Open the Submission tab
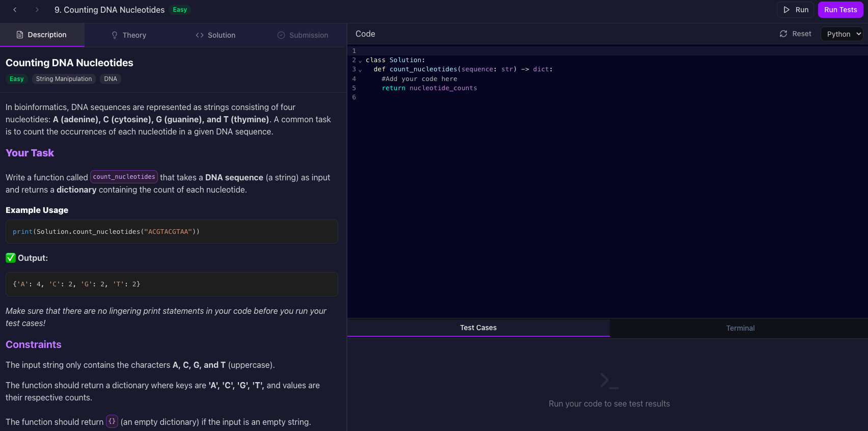Image resolution: width=868 pixels, height=431 pixels. click(x=303, y=35)
